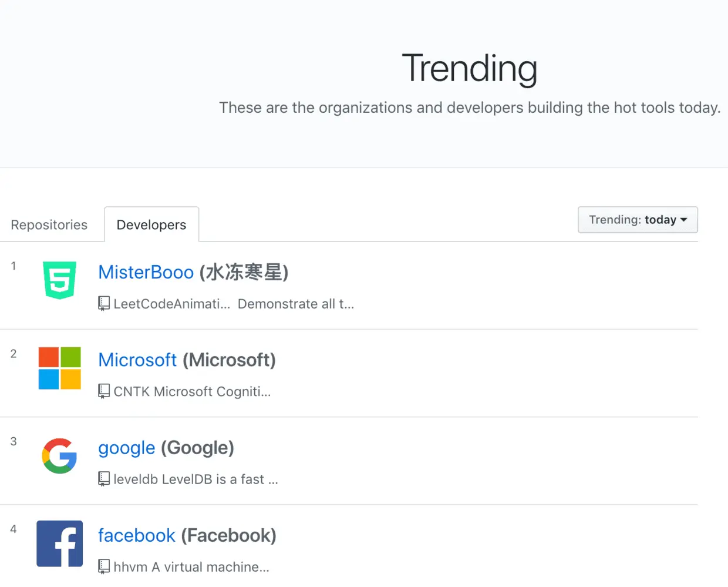Click the repo icon beside CNTK

[x=104, y=391]
